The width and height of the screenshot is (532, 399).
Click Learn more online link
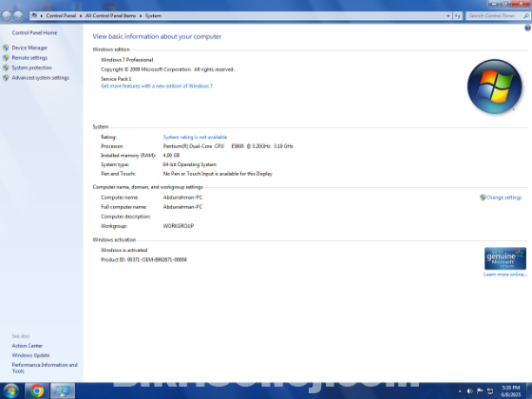coord(505,275)
